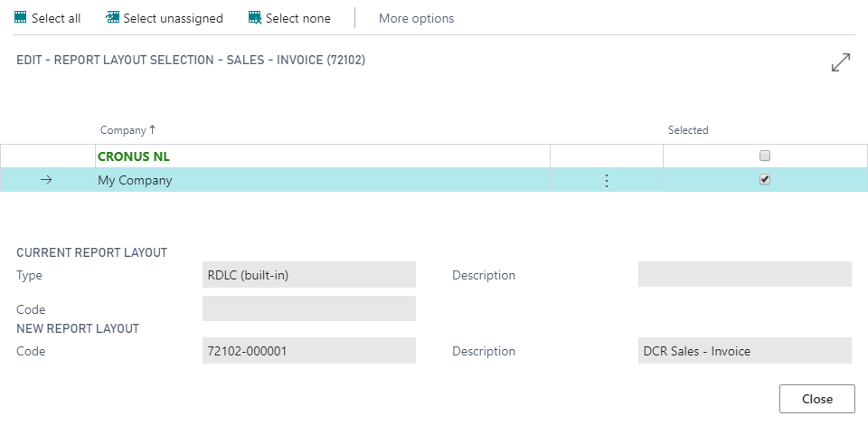Open the More options menu
868x426 pixels.
(416, 18)
